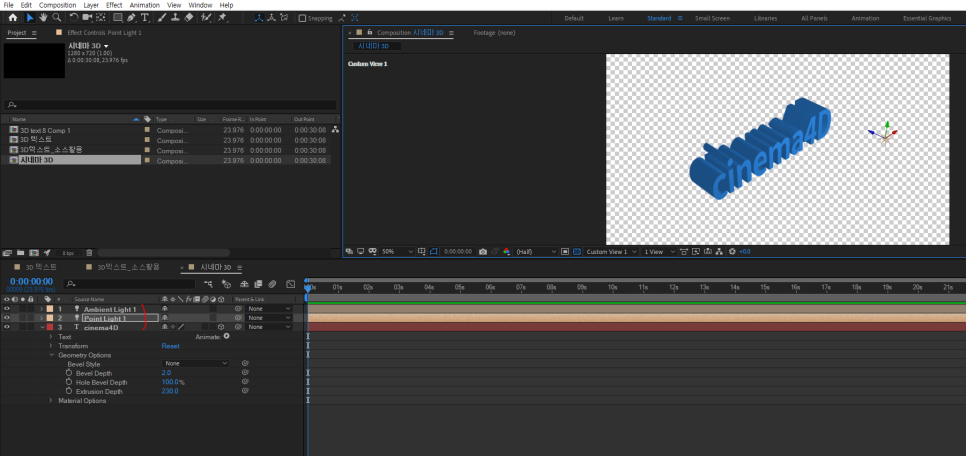Select the Type text tool
The image size is (966, 456).
click(145, 18)
